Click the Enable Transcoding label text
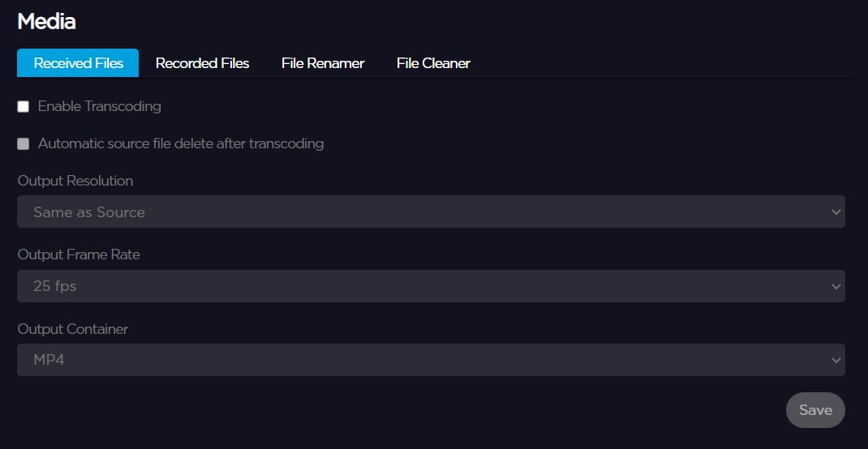868x449 pixels. pyautogui.click(x=99, y=106)
